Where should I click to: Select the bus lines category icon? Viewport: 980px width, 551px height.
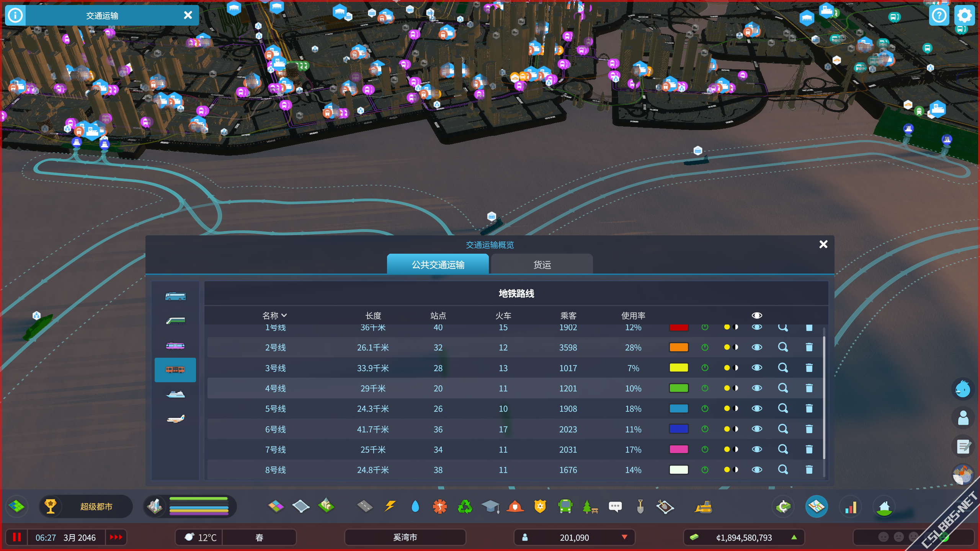click(175, 296)
